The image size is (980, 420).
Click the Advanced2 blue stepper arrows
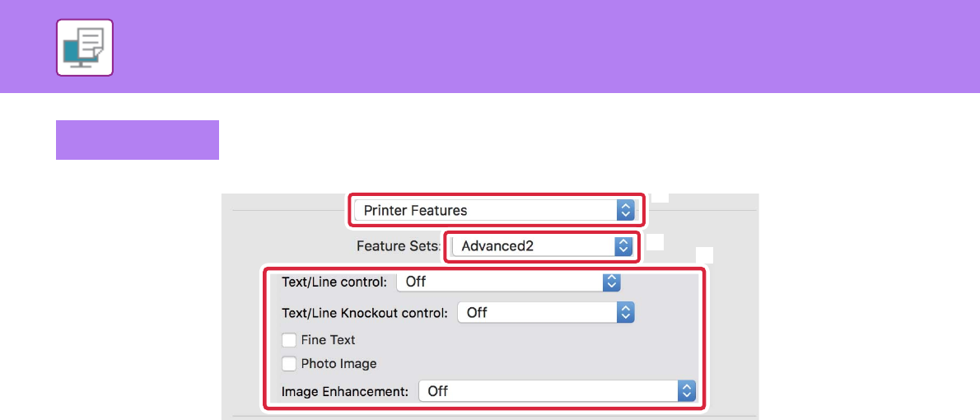tap(623, 245)
